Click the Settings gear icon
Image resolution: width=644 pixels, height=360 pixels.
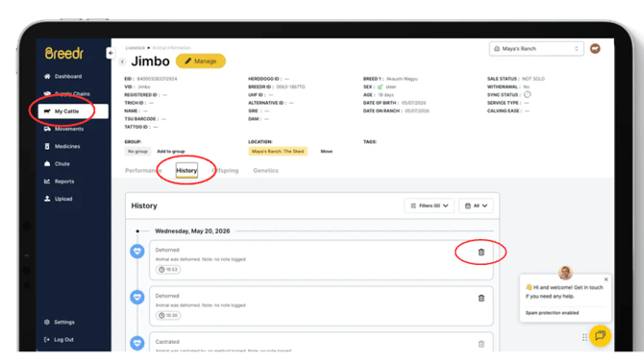coord(47,322)
